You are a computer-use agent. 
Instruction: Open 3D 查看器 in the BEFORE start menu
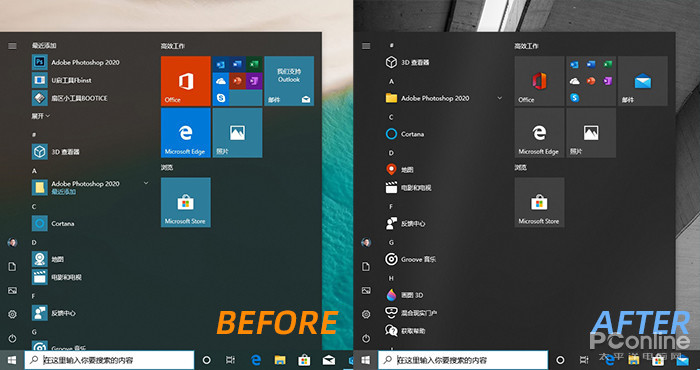(x=57, y=152)
